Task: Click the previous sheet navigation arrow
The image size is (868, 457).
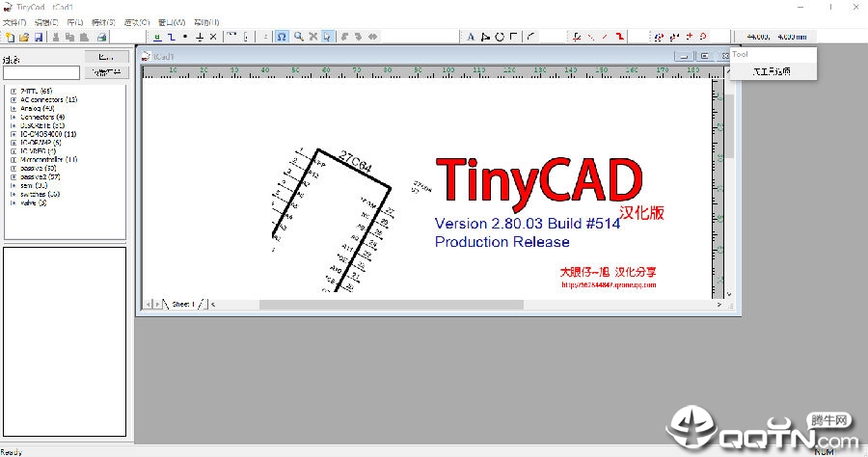Action: (148, 304)
